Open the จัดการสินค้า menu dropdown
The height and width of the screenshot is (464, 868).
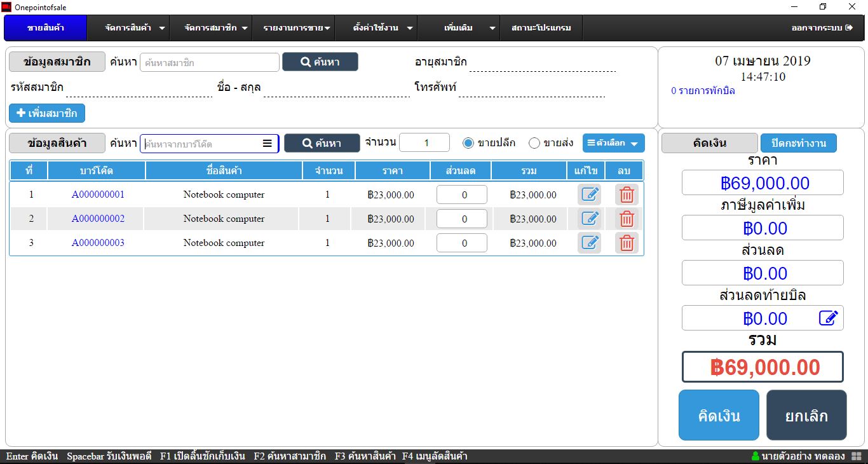135,28
